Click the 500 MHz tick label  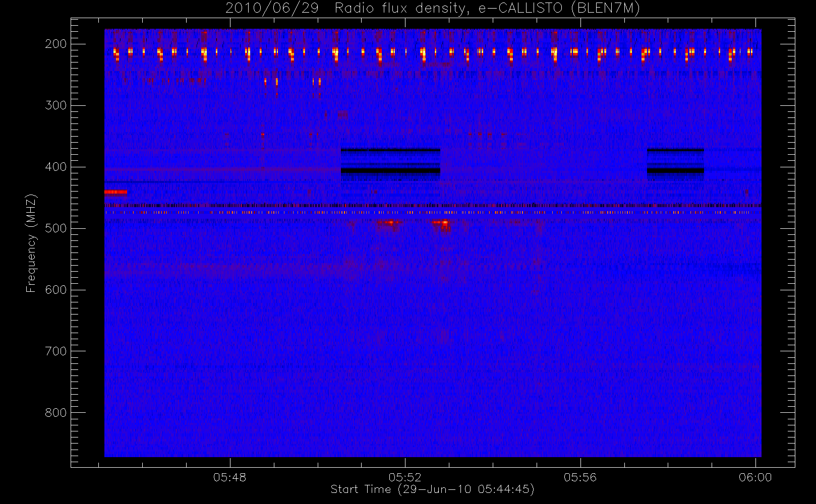pyautogui.click(x=56, y=228)
